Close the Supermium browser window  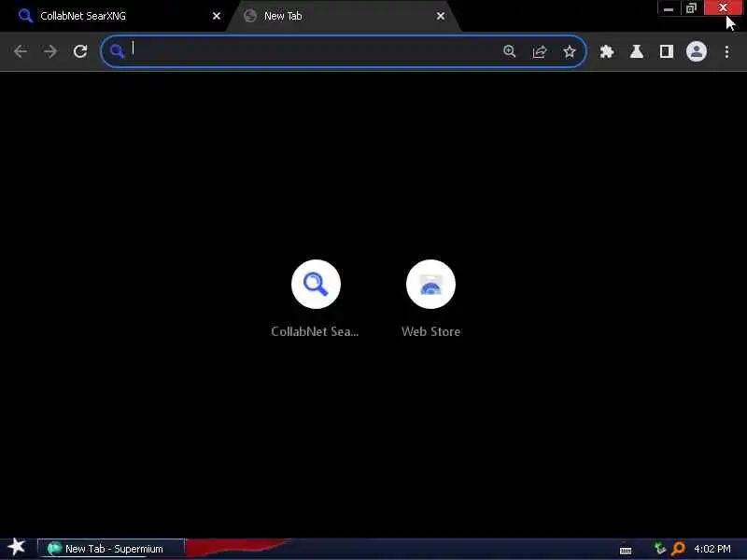[723, 8]
